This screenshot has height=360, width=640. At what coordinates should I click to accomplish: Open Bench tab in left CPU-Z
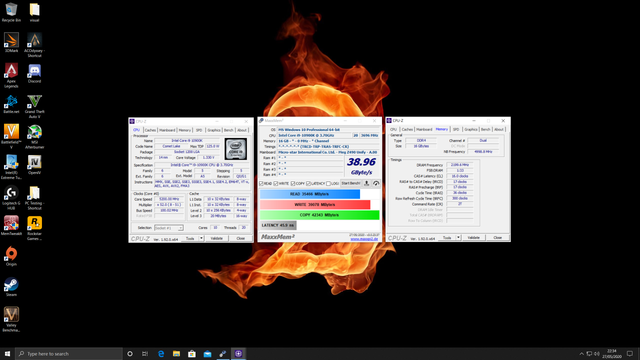pyautogui.click(x=229, y=130)
